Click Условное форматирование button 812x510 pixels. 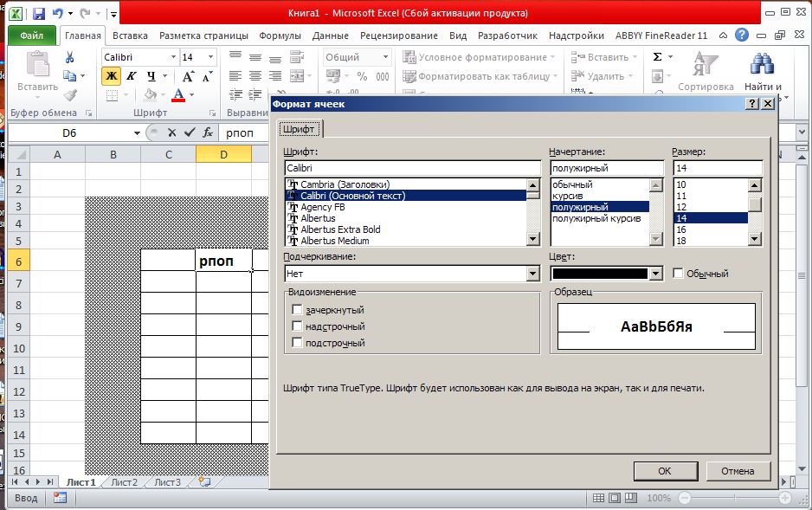tap(479, 57)
